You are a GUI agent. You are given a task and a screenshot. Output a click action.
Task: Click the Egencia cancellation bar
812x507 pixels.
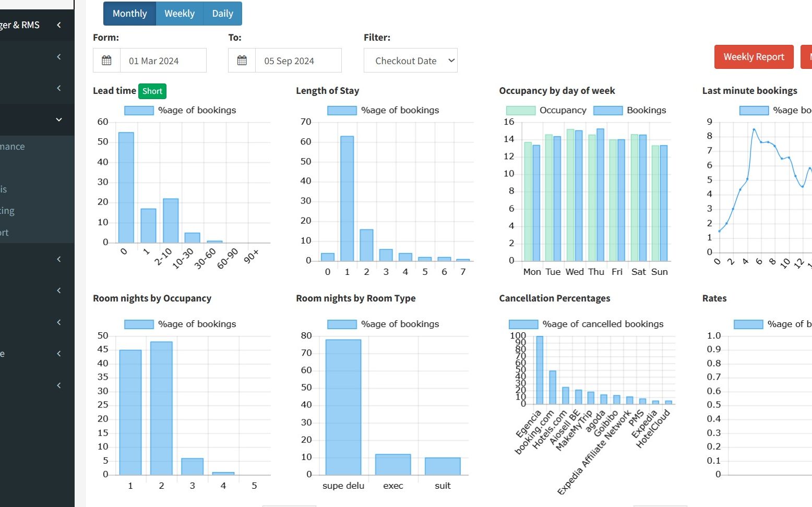[x=540, y=370]
